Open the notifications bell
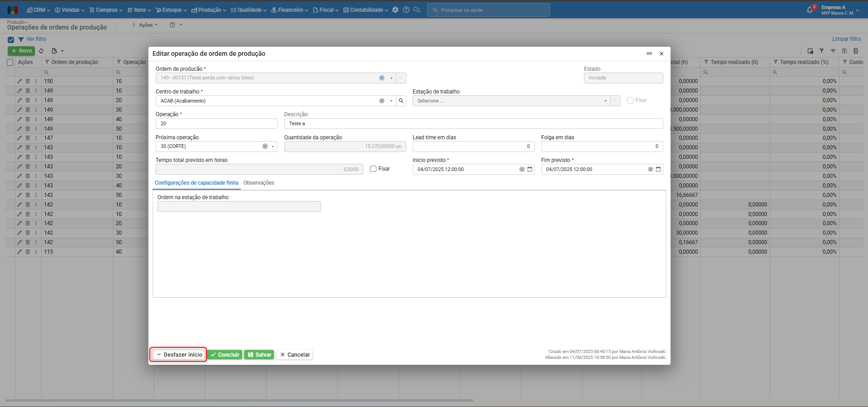The width and height of the screenshot is (868, 407). point(810,10)
